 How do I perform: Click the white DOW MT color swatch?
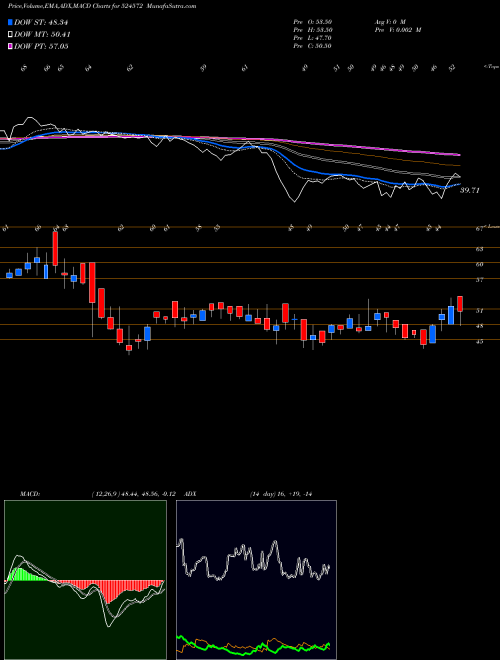[x=10, y=35]
